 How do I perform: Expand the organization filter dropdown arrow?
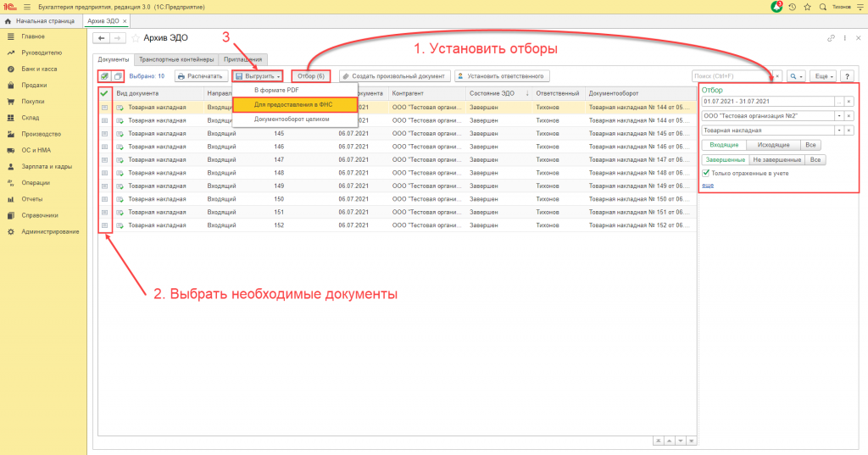(x=839, y=116)
